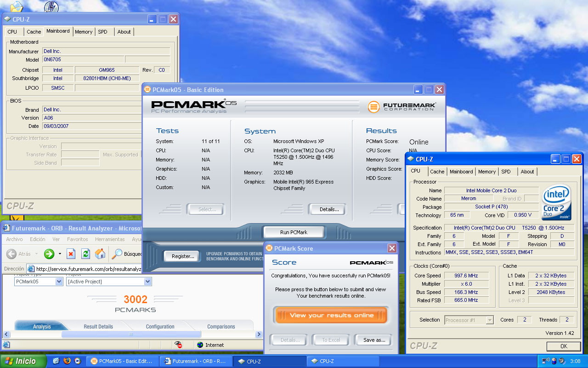Go back with the IE Atrás arrow icon
588x368 pixels.
click(x=11, y=254)
